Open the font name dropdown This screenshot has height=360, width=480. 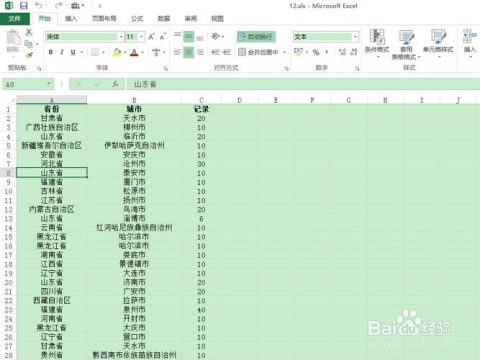pyautogui.click(x=121, y=37)
